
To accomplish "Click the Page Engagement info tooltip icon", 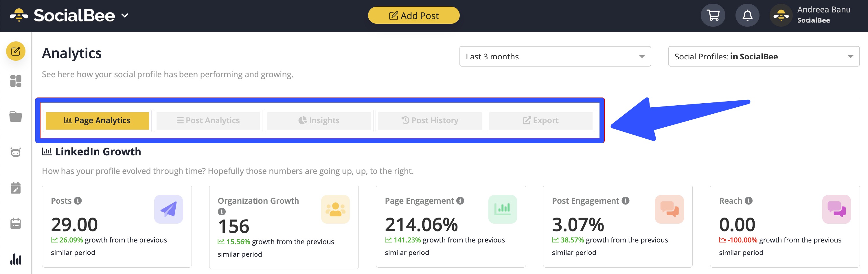I will [460, 200].
